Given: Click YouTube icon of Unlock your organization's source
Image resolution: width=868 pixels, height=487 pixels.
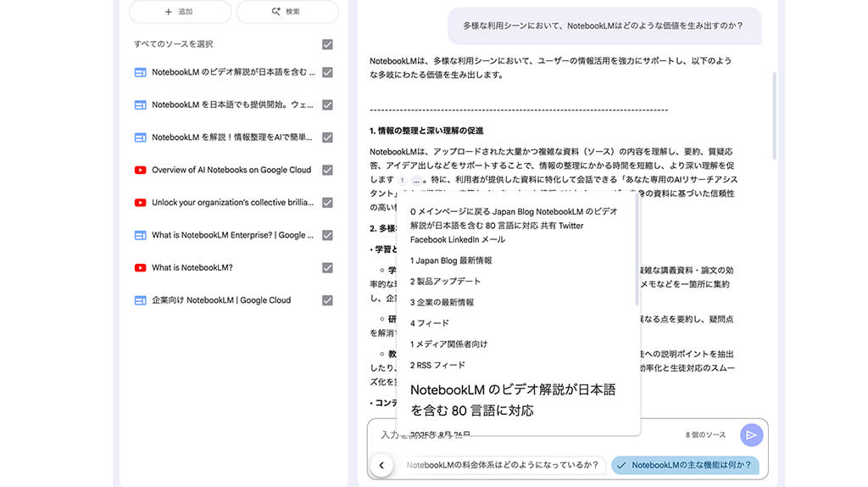Looking at the screenshot, I should pyautogui.click(x=140, y=203).
